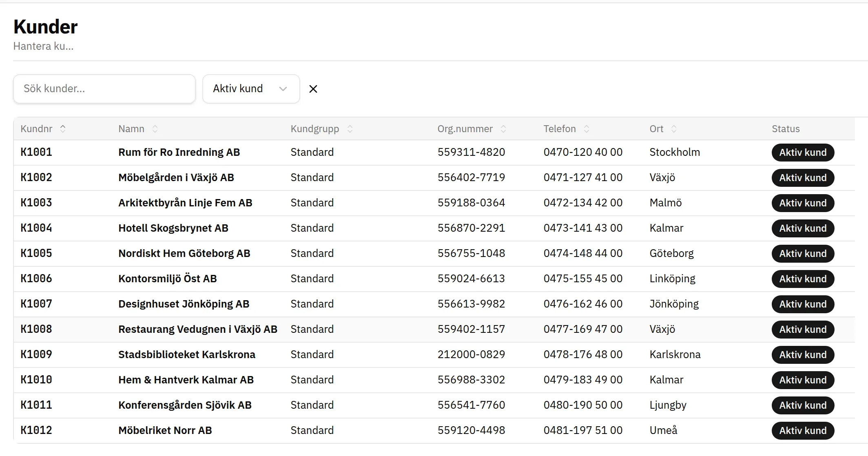Click Standard group cell for K1003
The height and width of the screenshot is (456, 868).
312,203
